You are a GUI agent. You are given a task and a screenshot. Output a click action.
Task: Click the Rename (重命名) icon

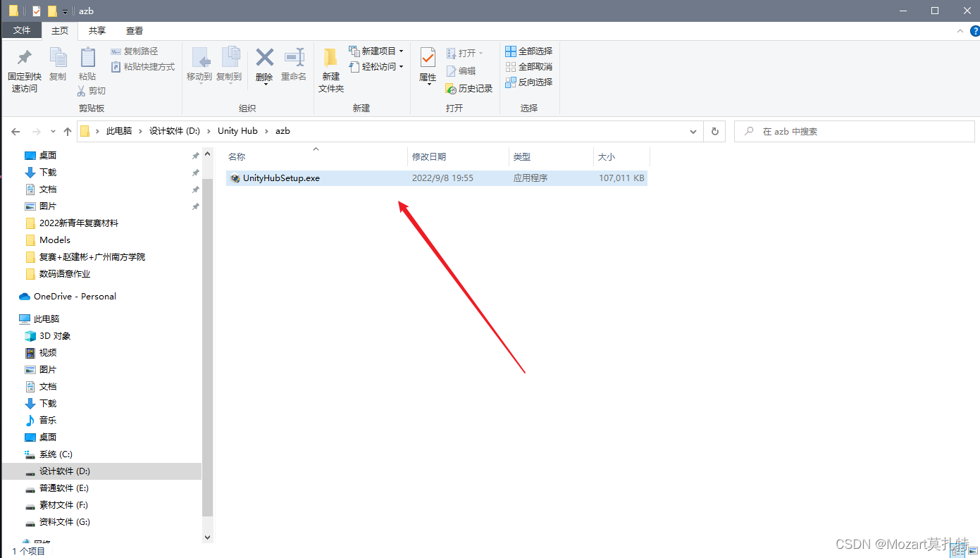294,57
